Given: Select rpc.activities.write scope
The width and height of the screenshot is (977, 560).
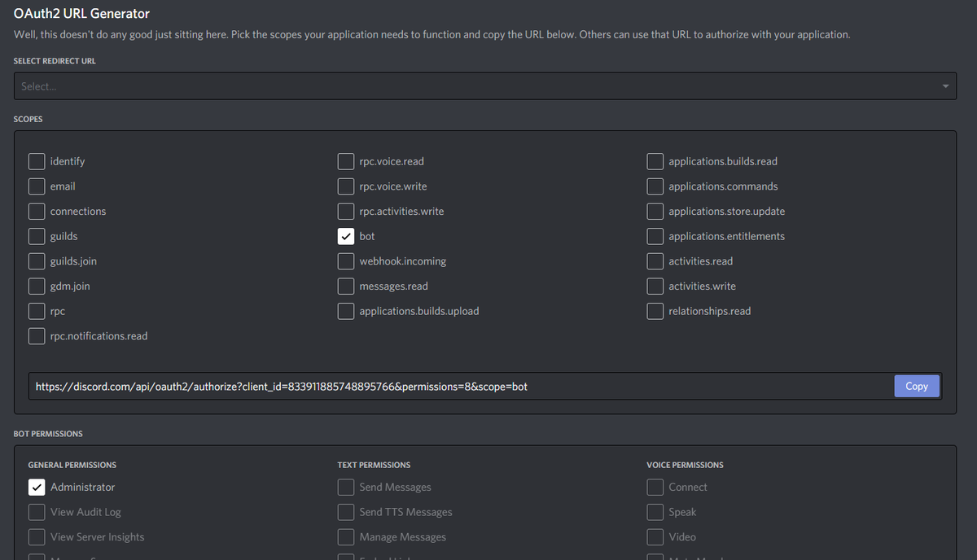Looking at the screenshot, I should tap(346, 211).
